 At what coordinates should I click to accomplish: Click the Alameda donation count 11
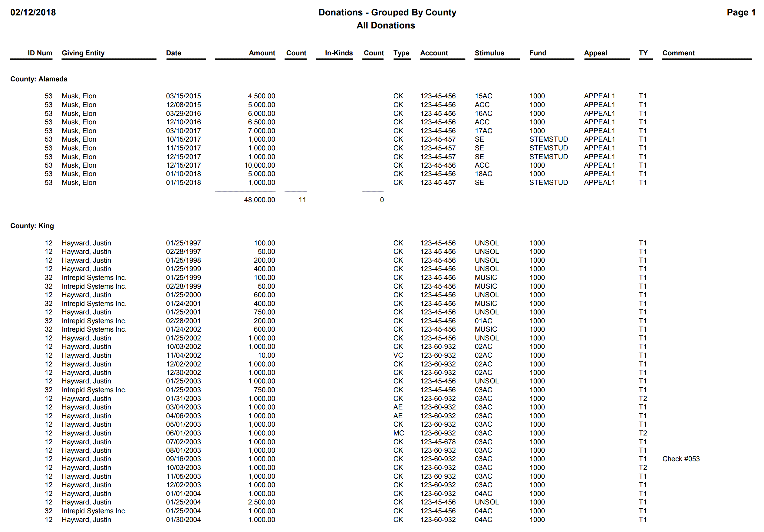(x=302, y=200)
